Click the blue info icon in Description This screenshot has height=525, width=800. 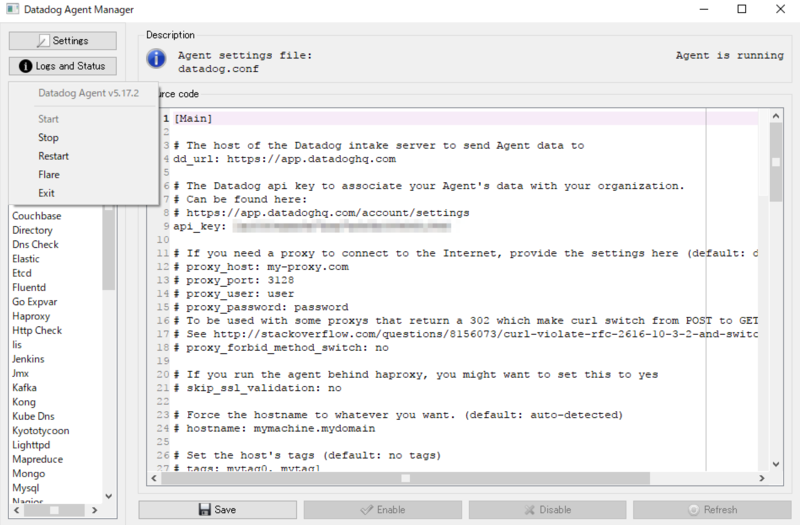(x=157, y=59)
